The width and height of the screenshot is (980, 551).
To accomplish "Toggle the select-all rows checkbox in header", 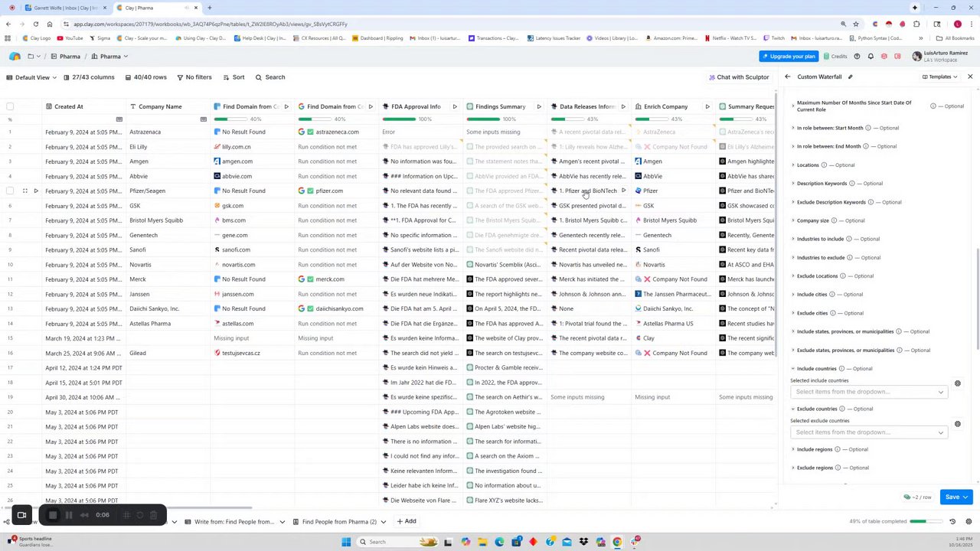I will tap(10, 106).
